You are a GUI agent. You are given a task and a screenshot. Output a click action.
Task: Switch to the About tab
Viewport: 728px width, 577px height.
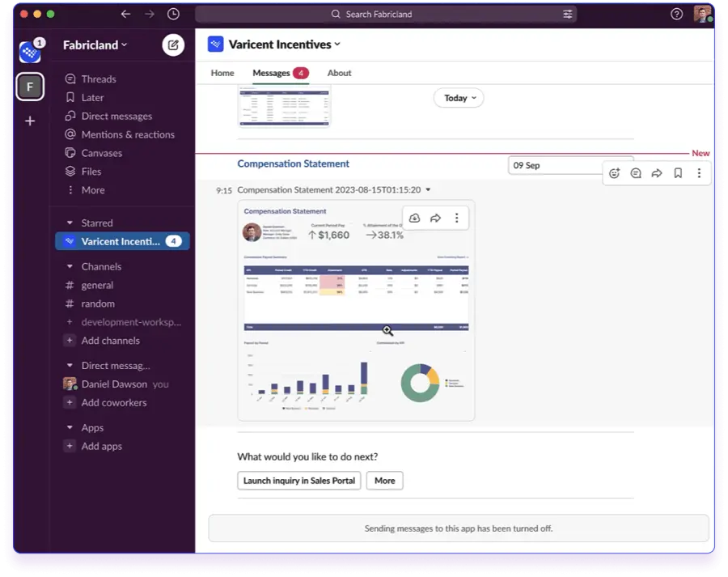tap(340, 73)
